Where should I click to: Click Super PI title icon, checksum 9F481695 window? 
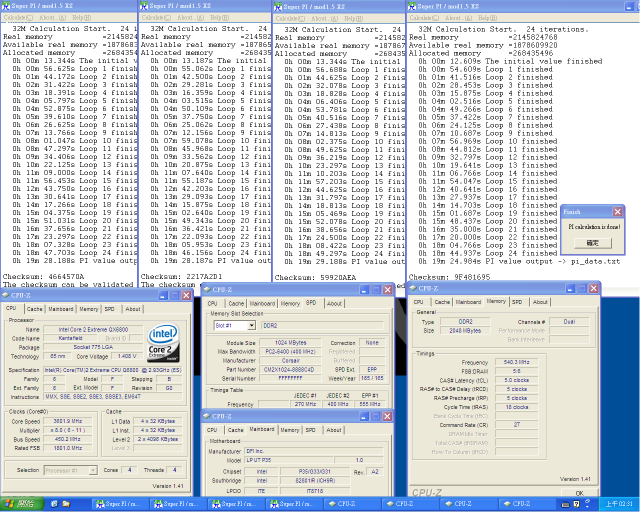tap(412, 6)
